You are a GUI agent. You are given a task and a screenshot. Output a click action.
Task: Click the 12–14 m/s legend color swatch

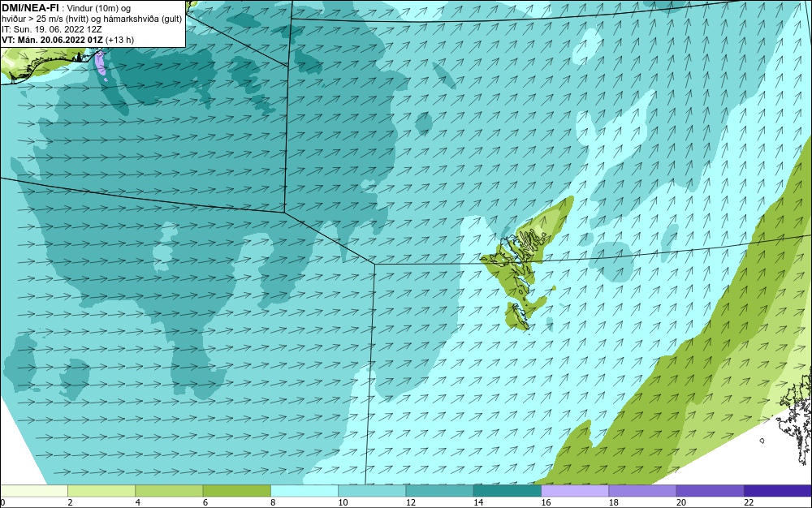click(x=439, y=491)
